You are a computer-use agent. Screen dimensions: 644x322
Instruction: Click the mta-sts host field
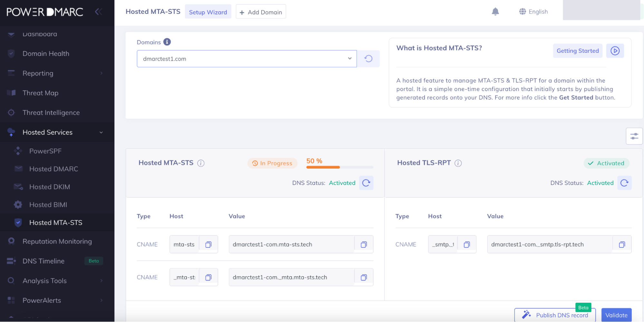184,244
